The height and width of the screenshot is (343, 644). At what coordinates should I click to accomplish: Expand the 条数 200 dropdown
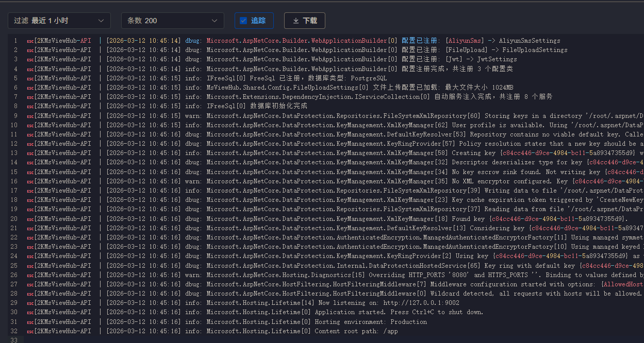tap(172, 21)
